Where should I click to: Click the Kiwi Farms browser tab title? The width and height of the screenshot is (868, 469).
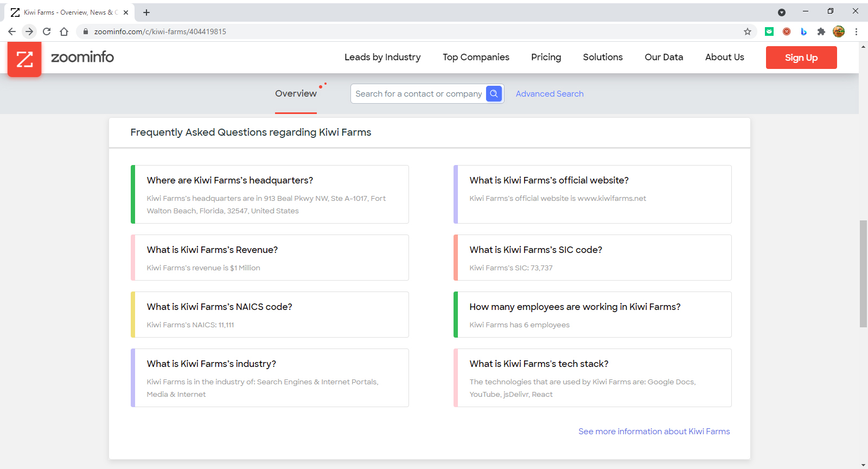click(x=71, y=12)
